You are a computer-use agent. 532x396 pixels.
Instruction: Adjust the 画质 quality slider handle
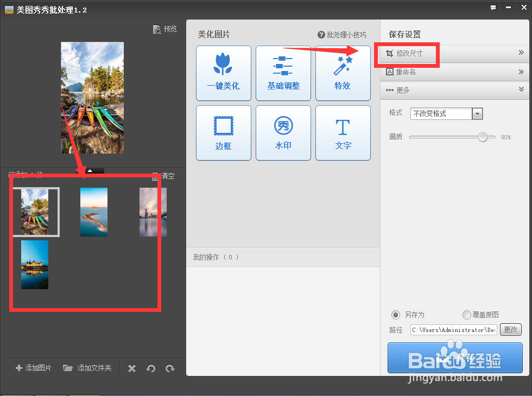click(483, 137)
